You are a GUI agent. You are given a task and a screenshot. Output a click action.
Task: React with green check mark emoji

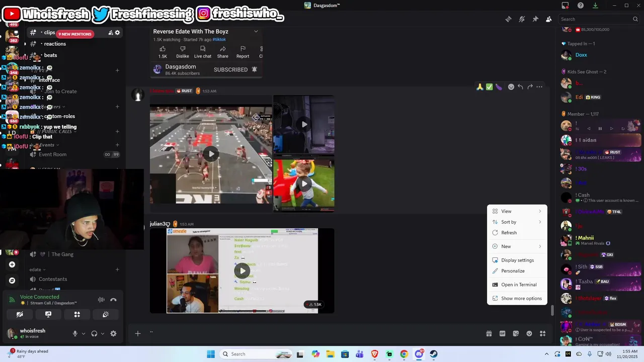pos(489,87)
